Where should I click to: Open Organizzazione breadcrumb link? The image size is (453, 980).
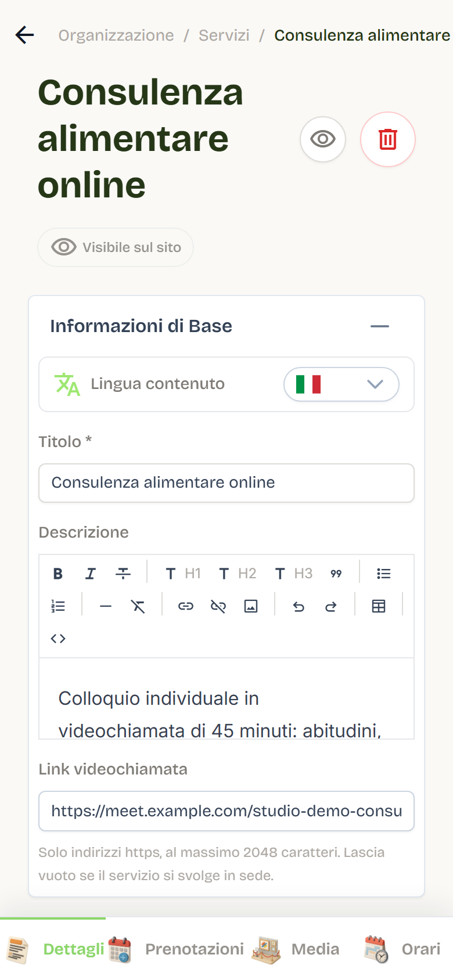(x=116, y=35)
